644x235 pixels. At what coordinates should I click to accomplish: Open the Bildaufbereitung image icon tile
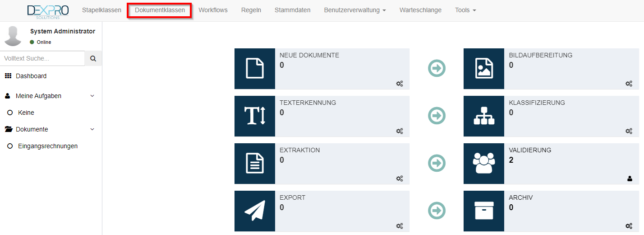point(483,69)
